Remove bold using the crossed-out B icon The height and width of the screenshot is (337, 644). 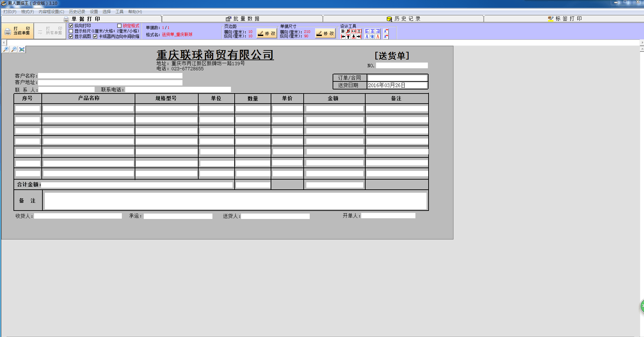(x=348, y=31)
